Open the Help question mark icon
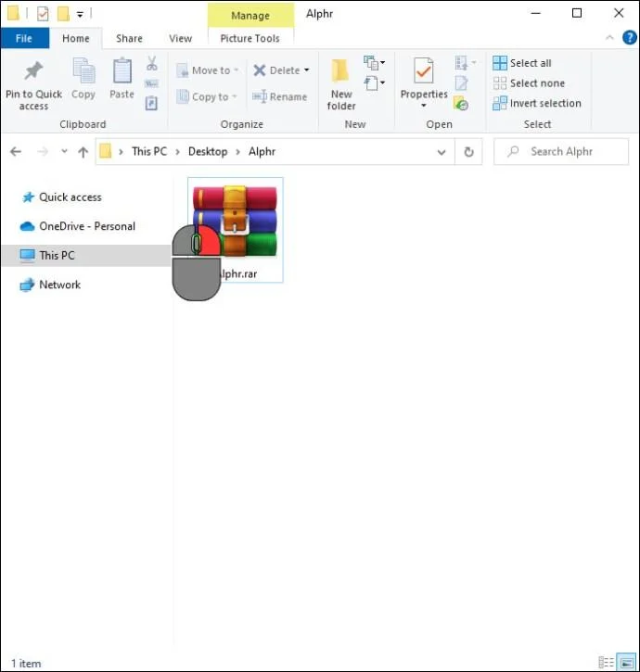Image resolution: width=640 pixels, height=672 pixels. [629, 38]
